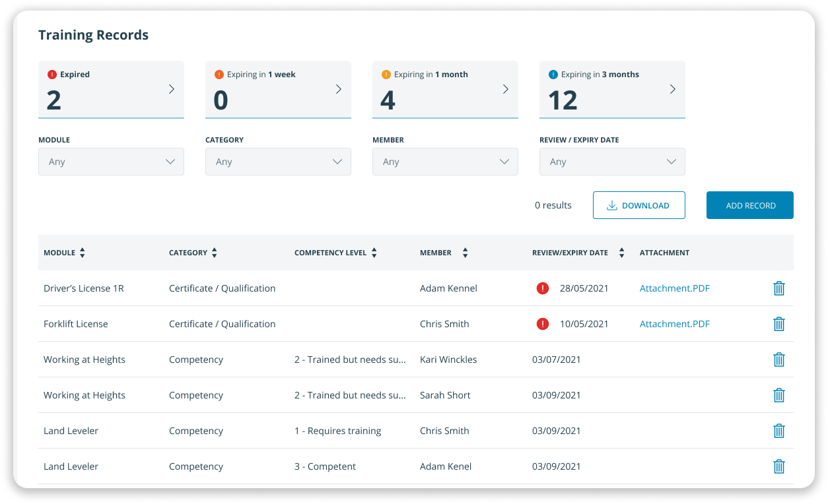Select the 3 months count 12
Screen dimensions: 828x504
point(563,100)
